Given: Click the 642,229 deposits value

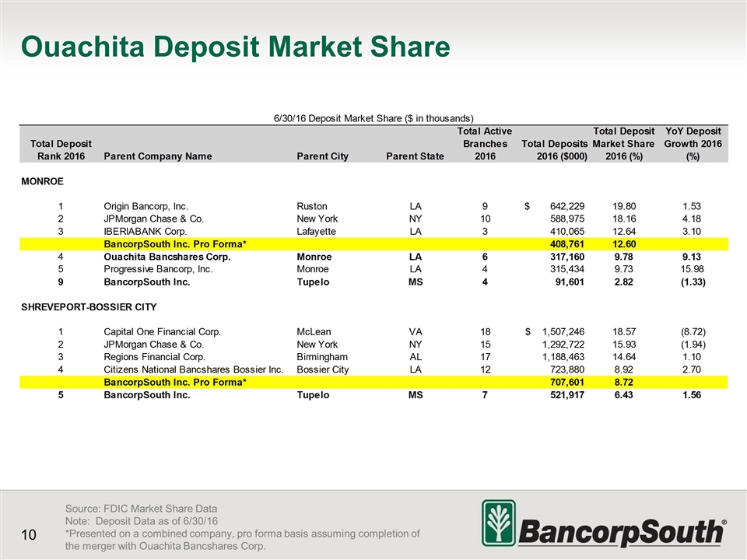Looking at the screenshot, I should point(567,206).
